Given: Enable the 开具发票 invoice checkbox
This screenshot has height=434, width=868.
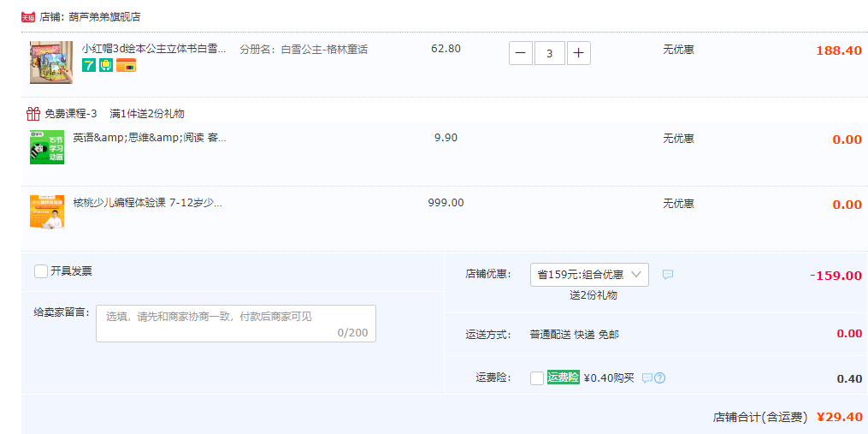Looking at the screenshot, I should (41, 271).
